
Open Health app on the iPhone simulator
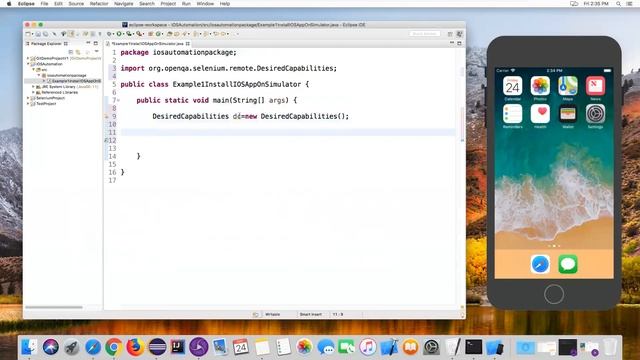(x=540, y=114)
